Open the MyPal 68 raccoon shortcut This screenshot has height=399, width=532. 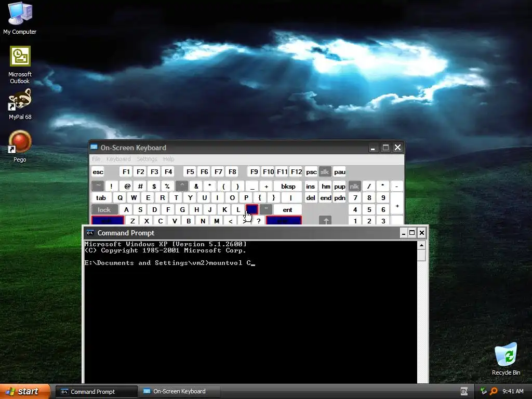20,104
